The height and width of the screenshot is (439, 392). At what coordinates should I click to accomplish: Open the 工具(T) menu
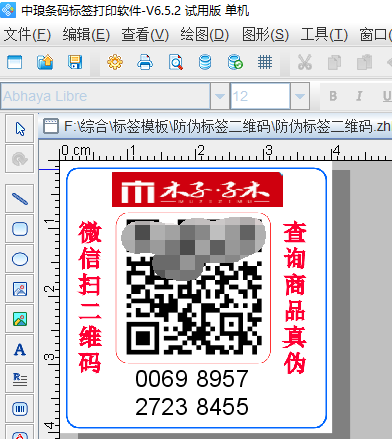click(324, 35)
